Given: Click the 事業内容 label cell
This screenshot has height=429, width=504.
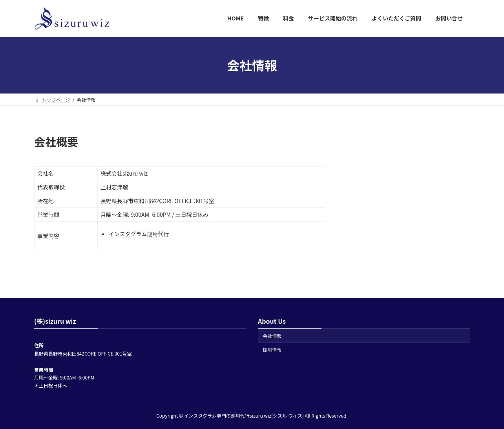Looking at the screenshot, I should coord(66,236).
